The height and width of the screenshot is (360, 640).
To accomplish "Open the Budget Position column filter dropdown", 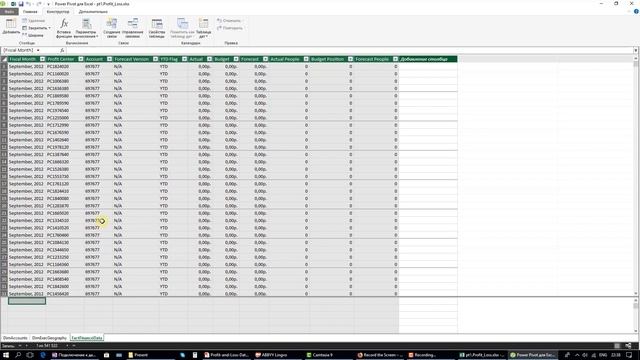I will (350, 59).
